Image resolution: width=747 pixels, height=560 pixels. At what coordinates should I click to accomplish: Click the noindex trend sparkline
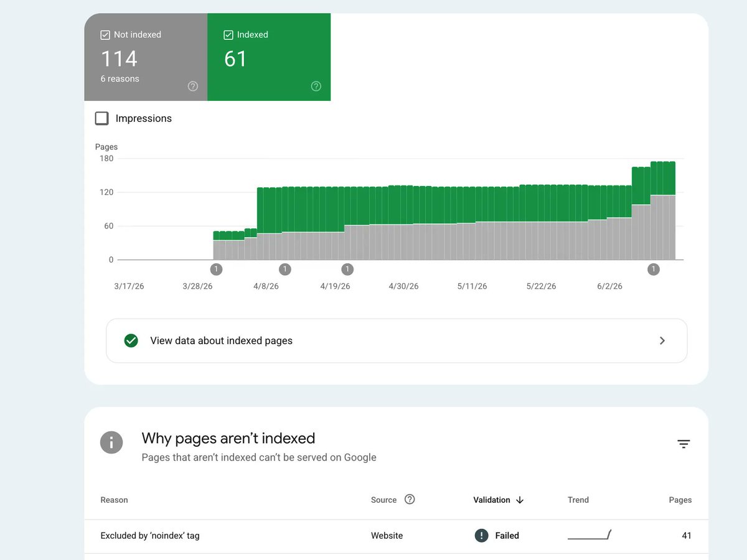click(590, 534)
